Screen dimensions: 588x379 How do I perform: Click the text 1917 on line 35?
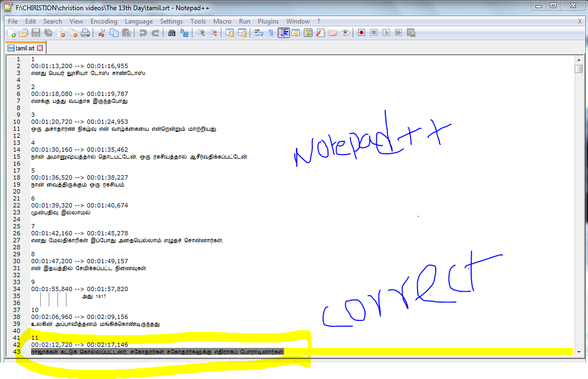pyautogui.click(x=100, y=296)
